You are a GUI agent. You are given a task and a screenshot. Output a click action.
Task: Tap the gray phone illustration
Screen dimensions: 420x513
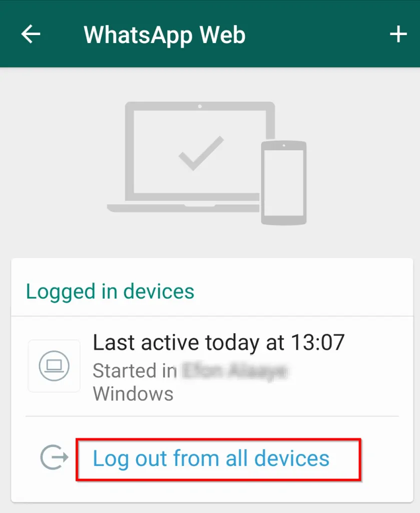coord(284,182)
